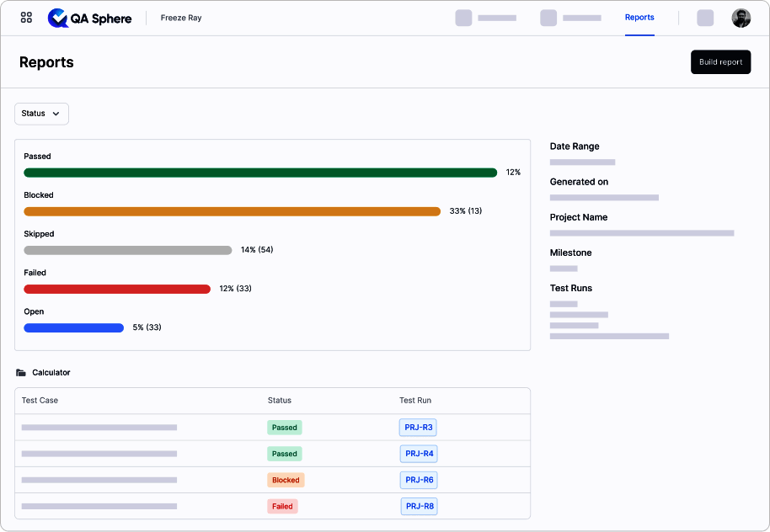Open the PRJ-R3 test run link
The height and width of the screenshot is (532, 770).
click(x=418, y=427)
